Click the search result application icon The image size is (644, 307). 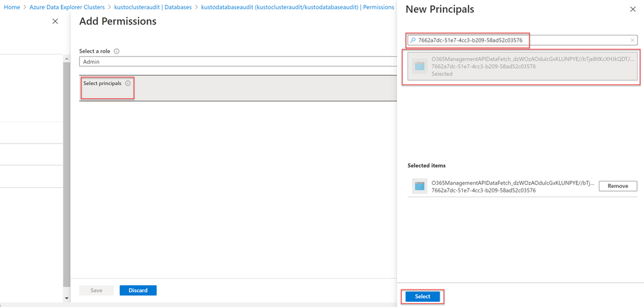(x=419, y=66)
